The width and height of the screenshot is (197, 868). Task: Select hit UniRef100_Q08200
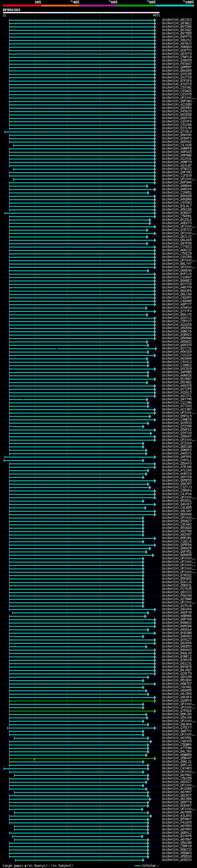tap(177, 860)
